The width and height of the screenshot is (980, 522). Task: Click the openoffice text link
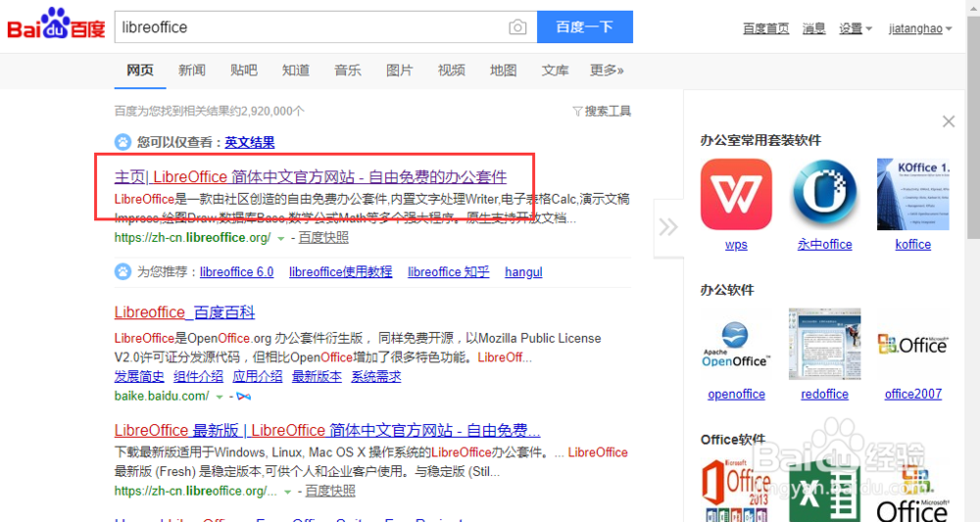(x=736, y=394)
